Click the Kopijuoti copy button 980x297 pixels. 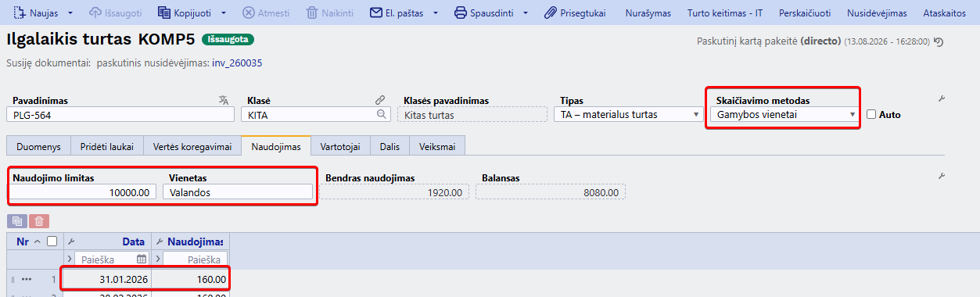click(185, 13)
